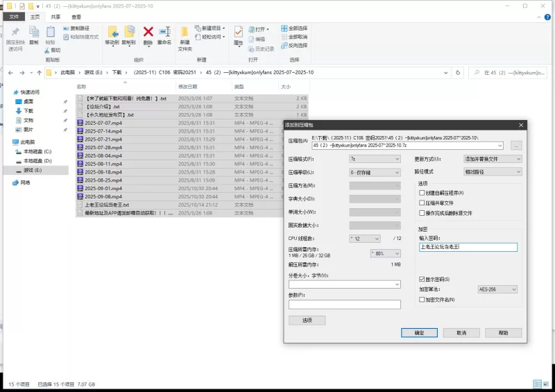
Task: Uncheck the 显示密码 checkbox
Action: (422, 279)
